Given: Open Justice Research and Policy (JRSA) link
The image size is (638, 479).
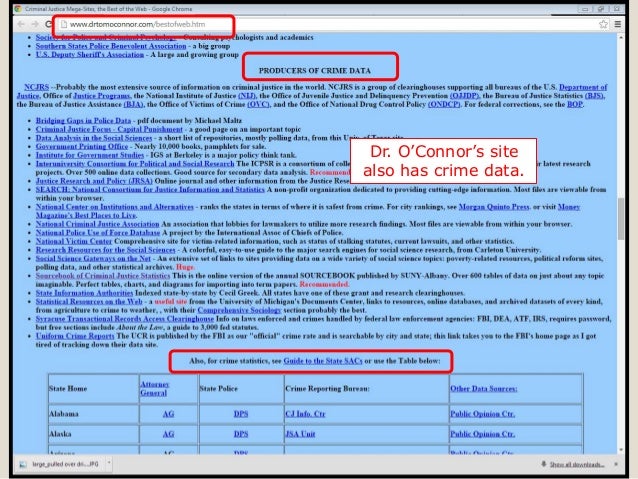Looking at the screenshot, I should pyautogui.click(x=94, y=181).
